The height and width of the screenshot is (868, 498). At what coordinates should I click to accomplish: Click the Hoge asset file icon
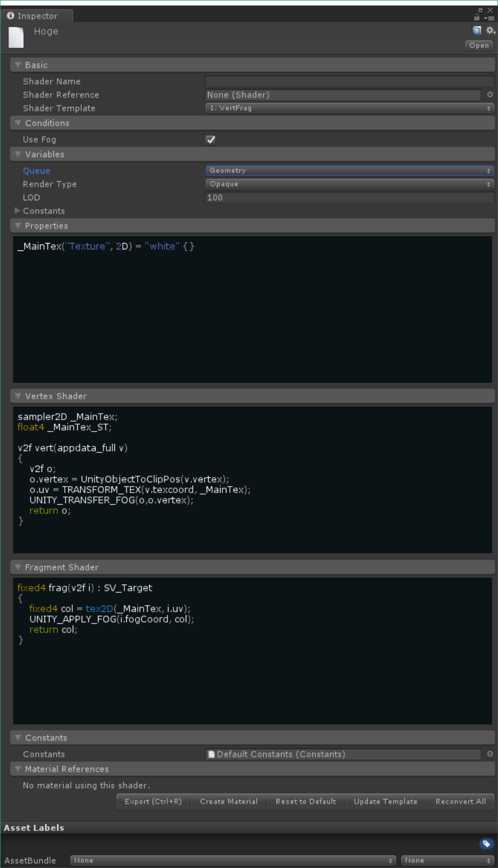(16, 37)
